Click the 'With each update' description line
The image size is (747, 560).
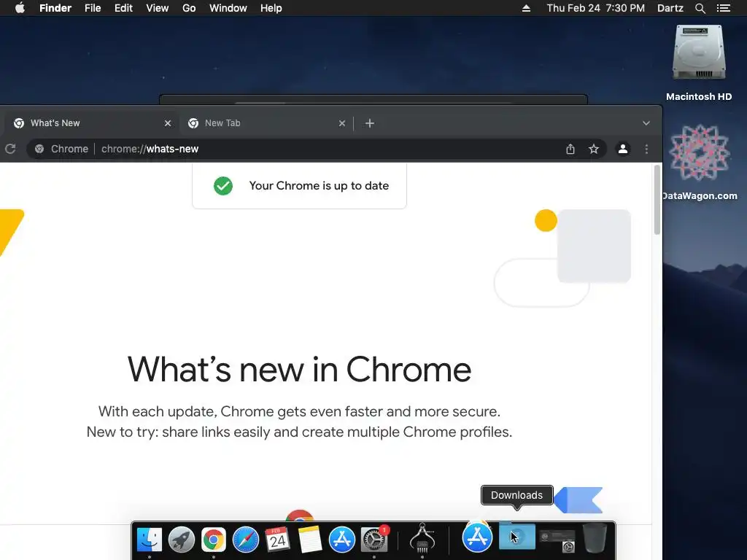[x=299, y=411]
